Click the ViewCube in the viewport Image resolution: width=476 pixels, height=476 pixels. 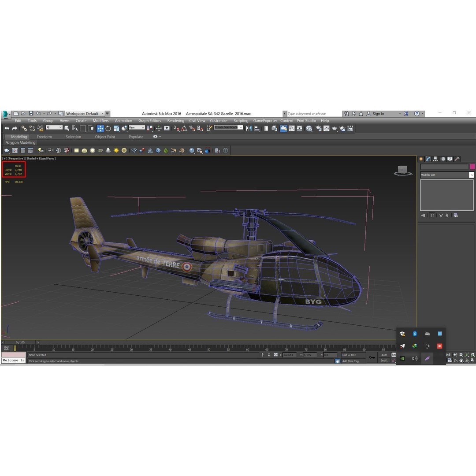click(403, 171)
